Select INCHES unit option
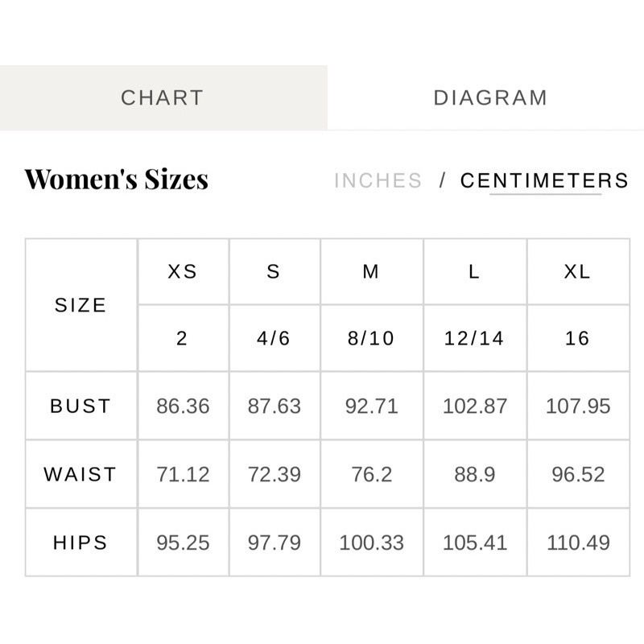Viewport: 644px width, 644px height. click(x=378, y=180)
